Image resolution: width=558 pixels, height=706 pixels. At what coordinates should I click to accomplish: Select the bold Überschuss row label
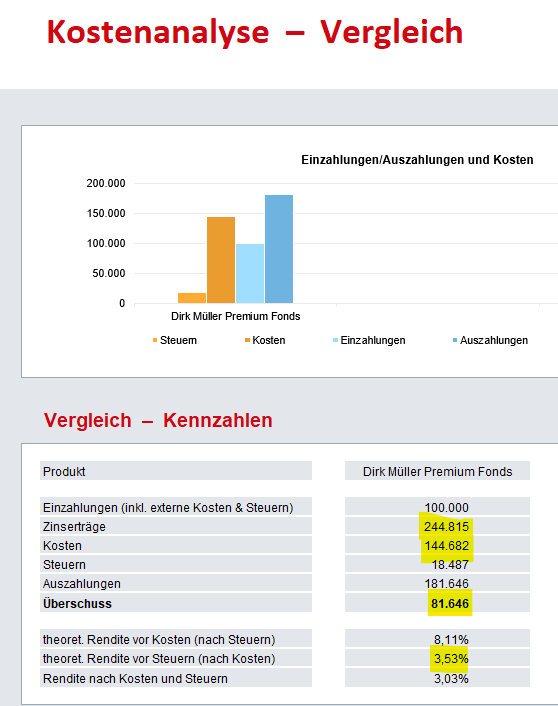pyautogui.click(x=77, y=603)
